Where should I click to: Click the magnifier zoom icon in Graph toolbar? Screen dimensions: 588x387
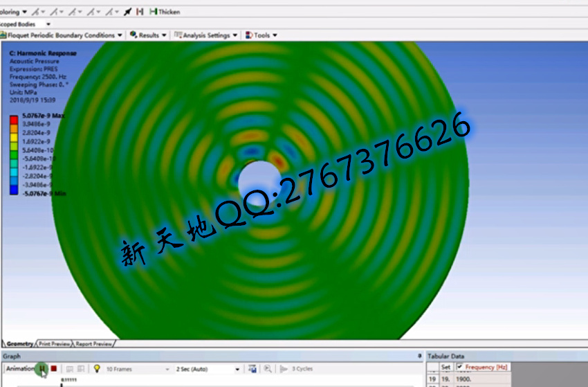tap(268, 369)
